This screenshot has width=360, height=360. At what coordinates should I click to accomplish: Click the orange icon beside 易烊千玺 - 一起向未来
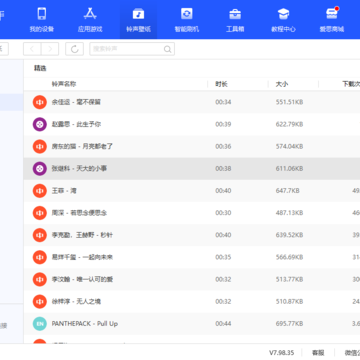pos(40,257)
